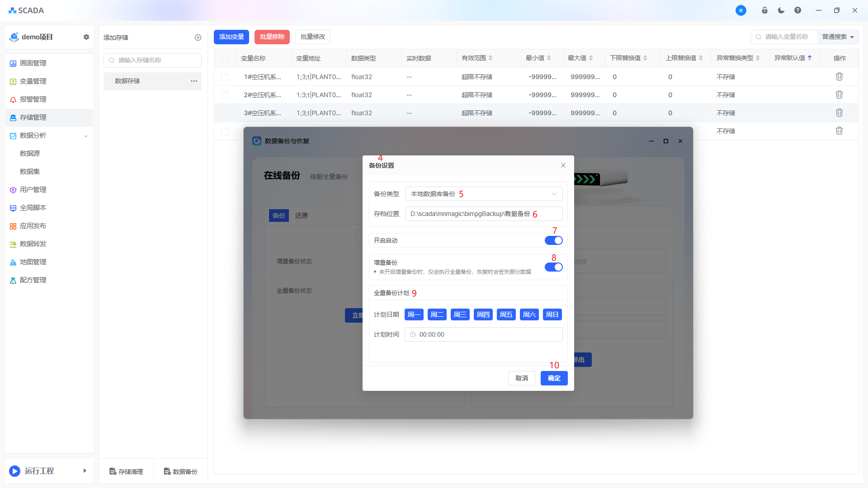Delete the 1#空压机 variable row
The height and width of the screenshot is (488, 868).
[x=839, y=77]
